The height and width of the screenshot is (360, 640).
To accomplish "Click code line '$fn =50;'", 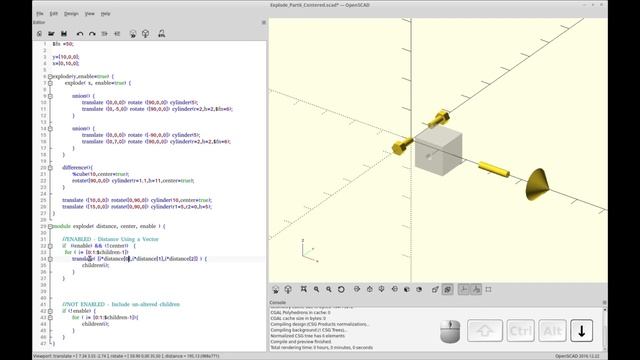I will tap(63, 44).
